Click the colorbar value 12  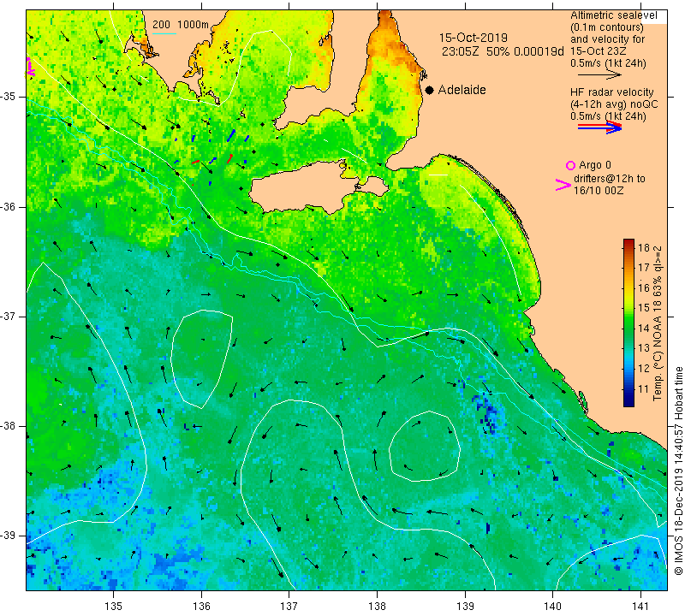[x=644, y=369]
